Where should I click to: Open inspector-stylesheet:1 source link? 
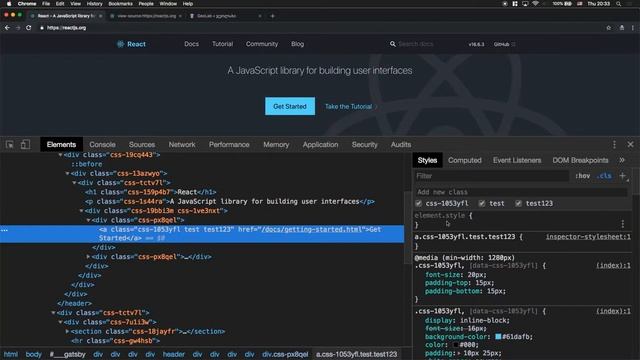tap(588, 237)
